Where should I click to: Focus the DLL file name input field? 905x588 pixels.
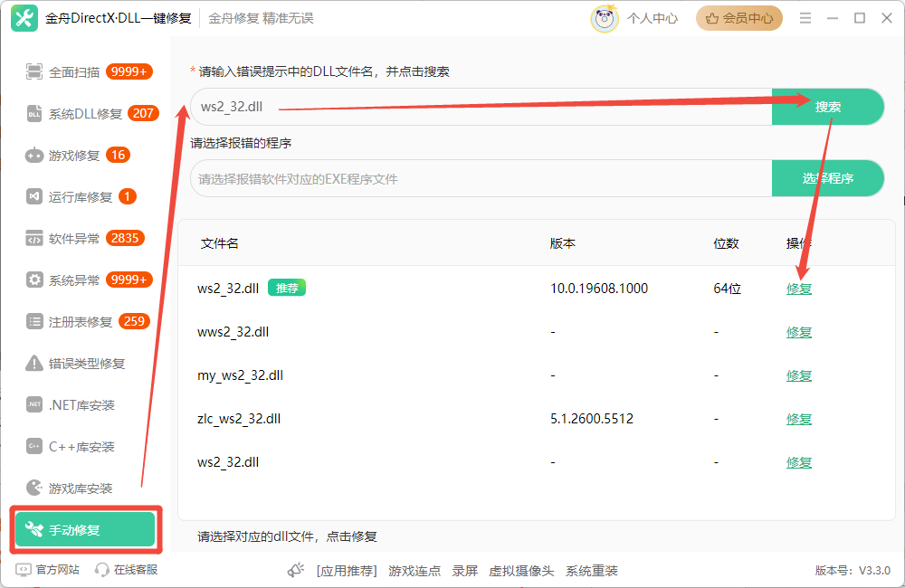[481, 107]
